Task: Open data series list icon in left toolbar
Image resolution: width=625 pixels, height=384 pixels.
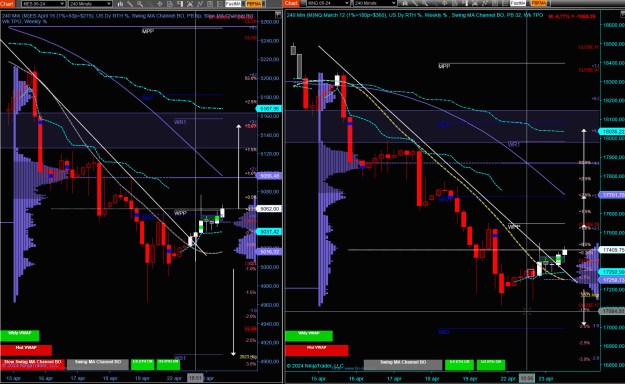Action: tap(220, 4)
